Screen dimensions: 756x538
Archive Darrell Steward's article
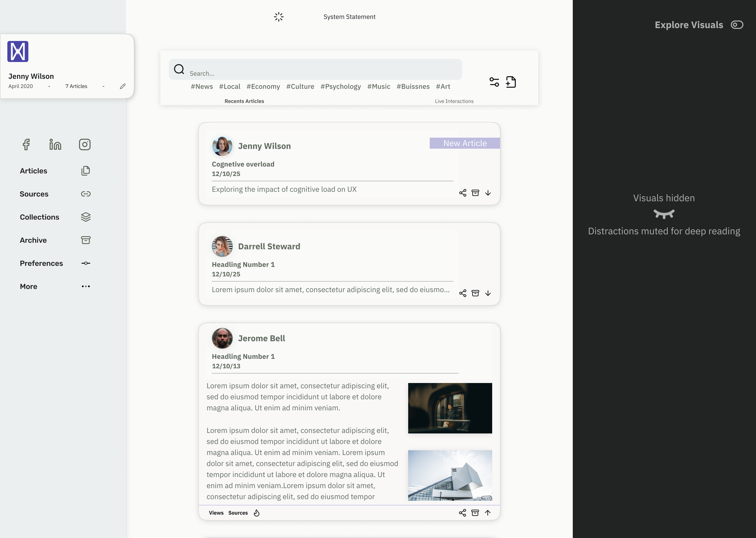click(475, 293)
